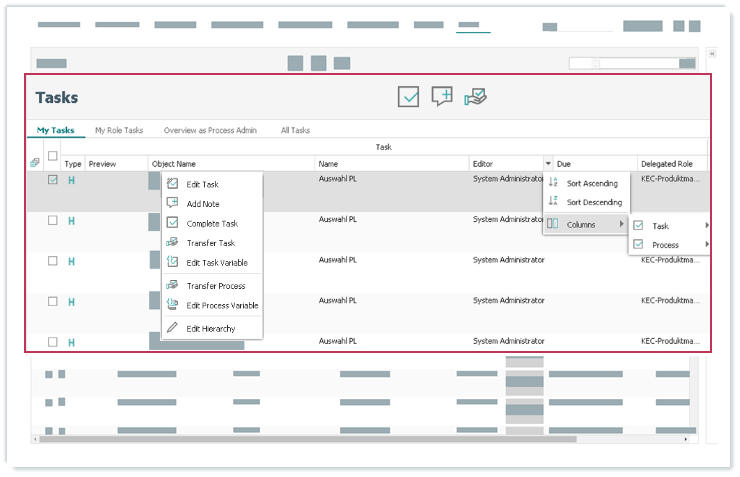Image resolution: width=740 pixels, height=477 pixels.
Task: Click the Transfer Task icon in context menu
Action: click(x=173, y=243)
